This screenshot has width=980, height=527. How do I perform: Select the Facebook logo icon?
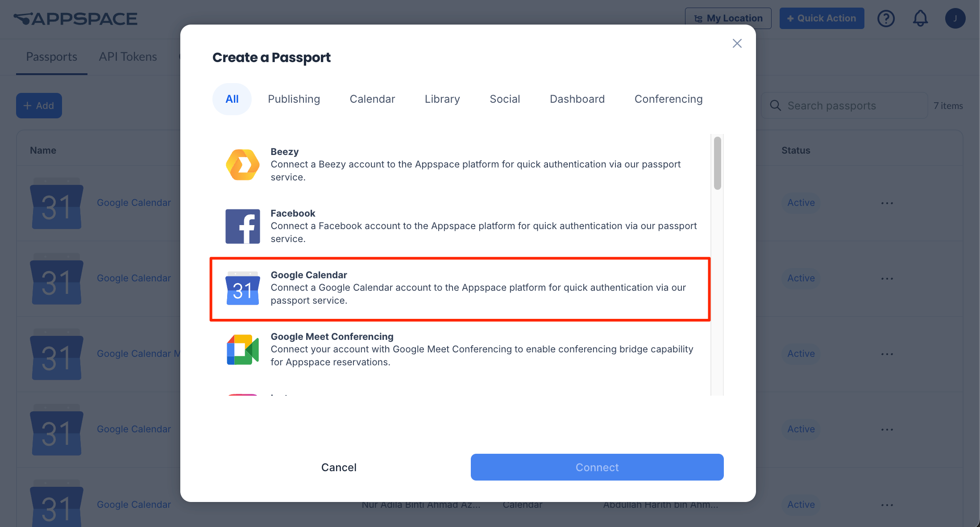click(242, 226)
